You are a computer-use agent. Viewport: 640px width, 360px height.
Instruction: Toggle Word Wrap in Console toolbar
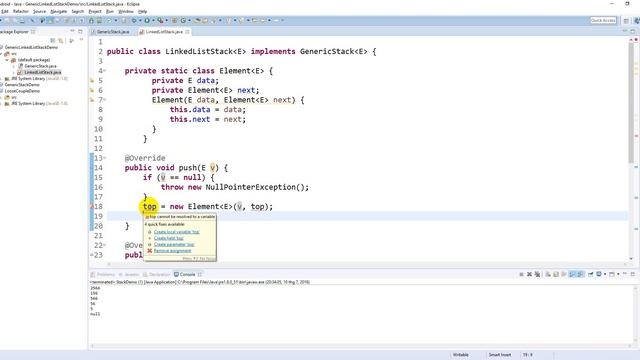pos(564,274)
